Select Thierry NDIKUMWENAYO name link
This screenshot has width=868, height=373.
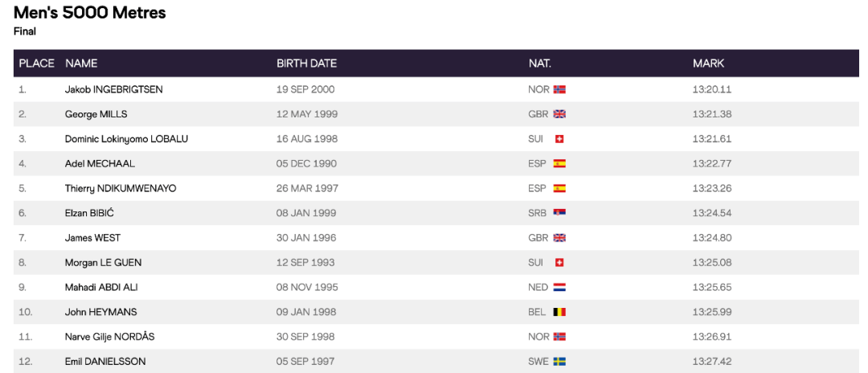[121, 188]
